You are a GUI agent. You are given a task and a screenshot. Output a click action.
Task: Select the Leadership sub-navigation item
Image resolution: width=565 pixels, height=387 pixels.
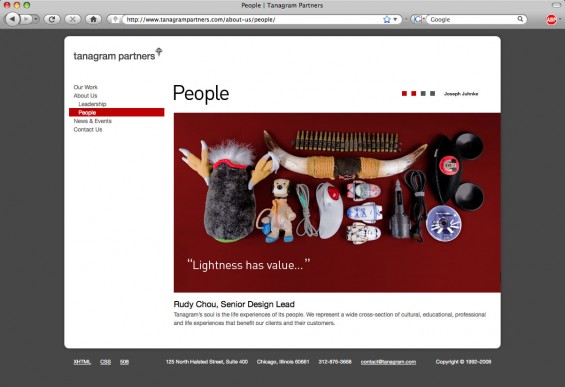click(x=92, y=104)
